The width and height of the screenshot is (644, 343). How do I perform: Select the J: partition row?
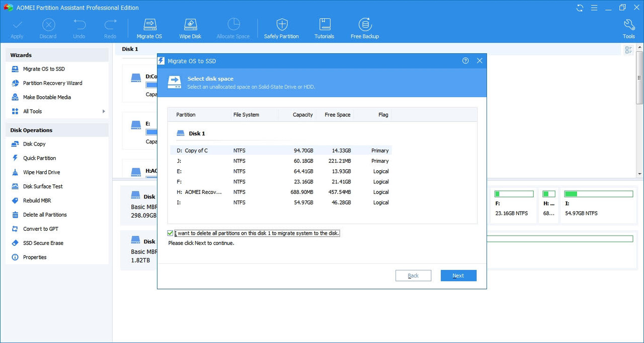pyautogui.click(x=280, y=161)
